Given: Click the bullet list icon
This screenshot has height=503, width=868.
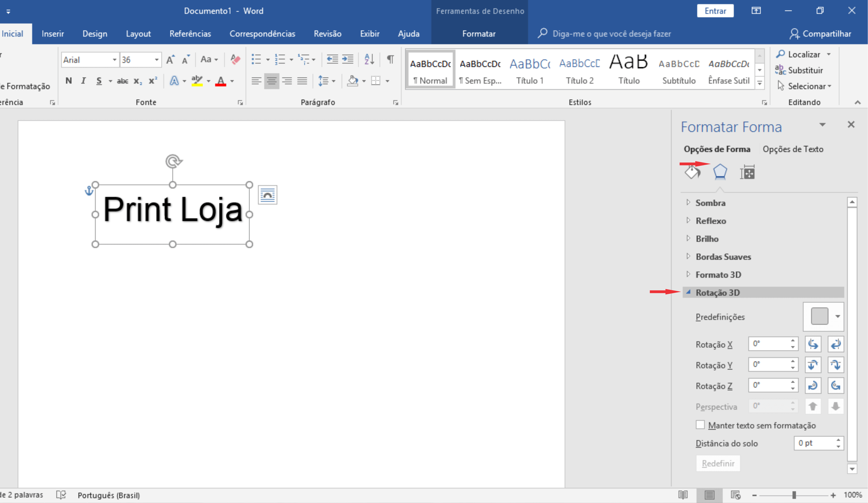Looking at the screenshot, I should point(256,60).
